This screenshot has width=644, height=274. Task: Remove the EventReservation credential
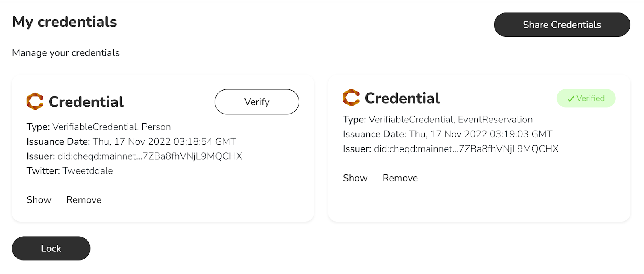click(x=400, y=178)
